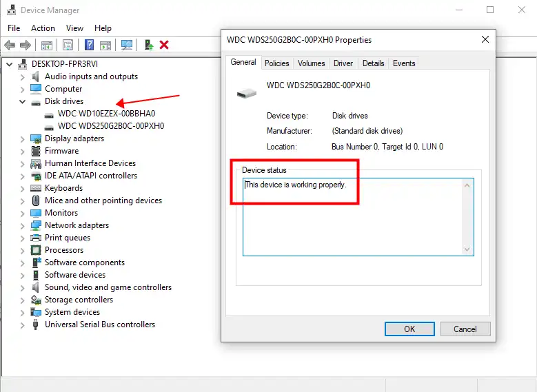Select the General tab
This screenshot has height=392, width=537.
243,62
